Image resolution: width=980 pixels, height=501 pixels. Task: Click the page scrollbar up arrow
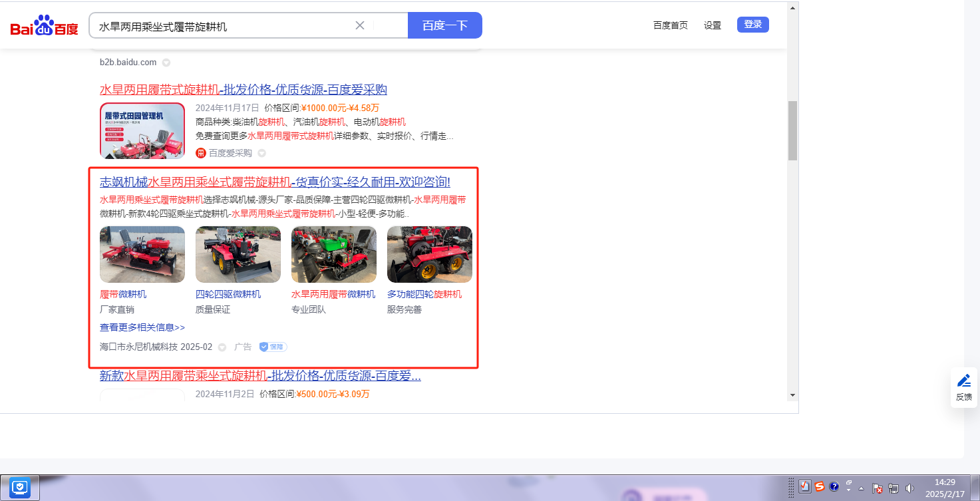(x=792, y=8)
